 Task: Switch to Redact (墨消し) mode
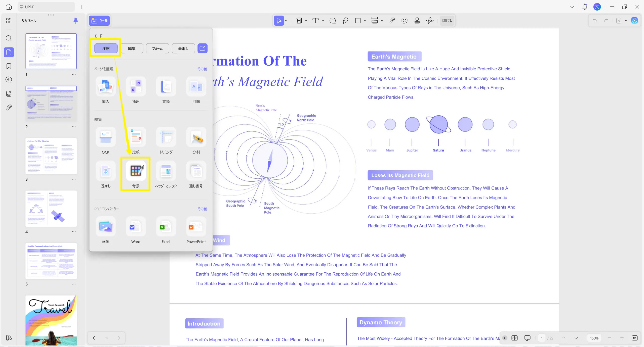(x=183, y=48)
